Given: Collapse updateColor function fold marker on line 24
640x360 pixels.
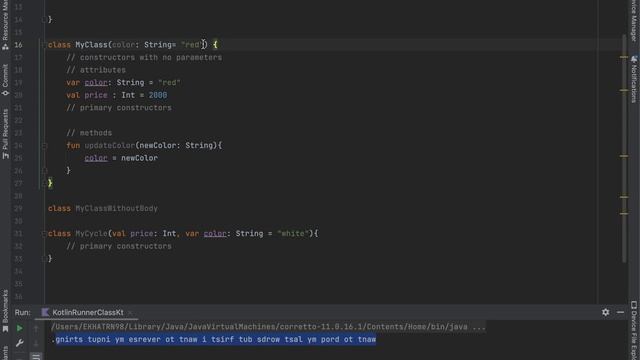Looking at the screenshot, I should [44, 145].
